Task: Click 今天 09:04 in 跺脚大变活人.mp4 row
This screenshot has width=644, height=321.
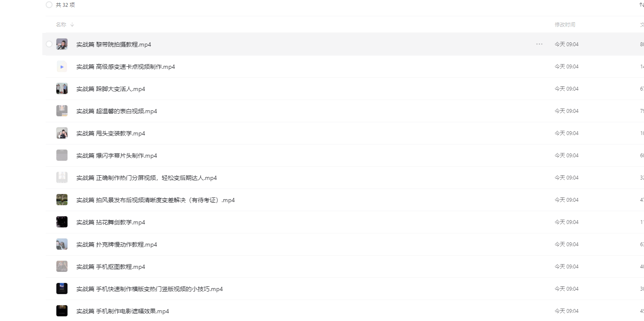Action: (566, 88)
